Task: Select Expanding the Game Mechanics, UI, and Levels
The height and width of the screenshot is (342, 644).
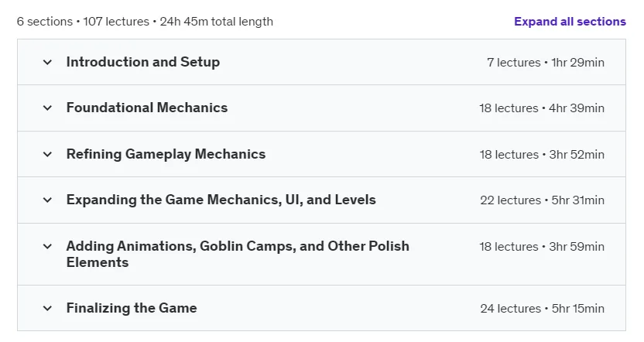Action: pos(221,200)
